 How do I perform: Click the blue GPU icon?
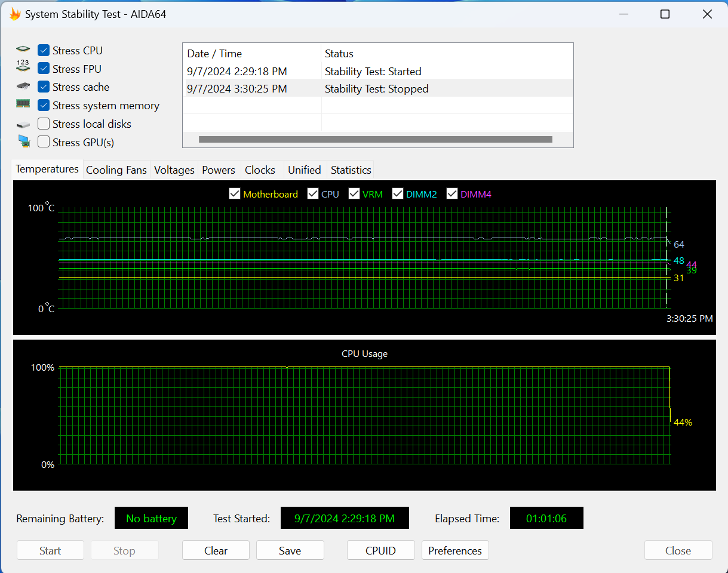(x=23, y=141)
